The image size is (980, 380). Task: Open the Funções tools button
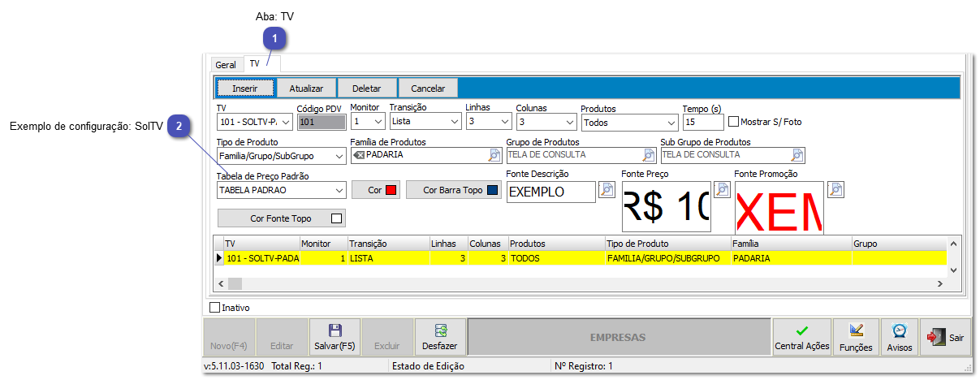click(x=856, y=337)
